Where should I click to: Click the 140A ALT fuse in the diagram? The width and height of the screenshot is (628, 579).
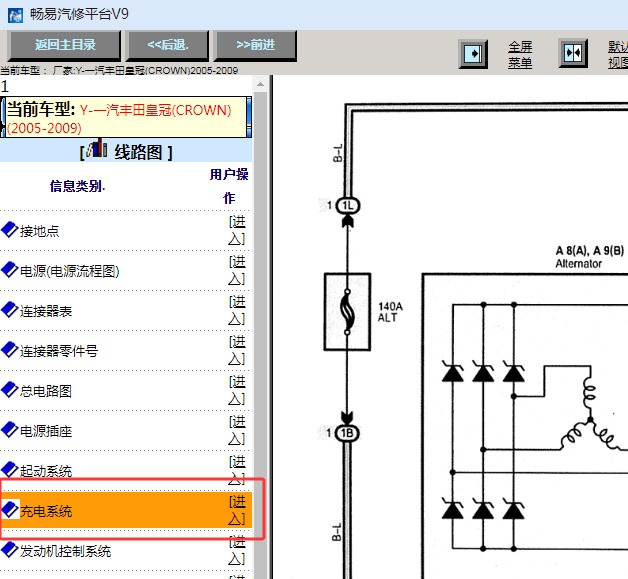(347, 312)
